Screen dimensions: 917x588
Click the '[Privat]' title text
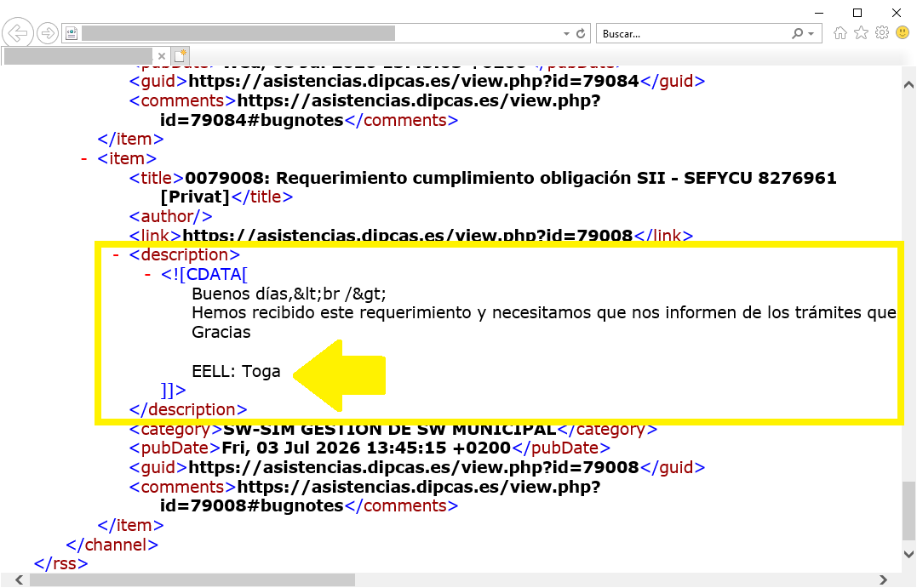pyautogui.click(x=195, y=197)
